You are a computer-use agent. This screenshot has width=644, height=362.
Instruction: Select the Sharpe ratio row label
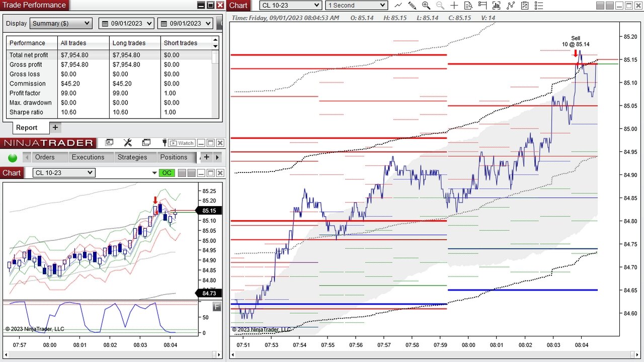click(x=26, y=112)
